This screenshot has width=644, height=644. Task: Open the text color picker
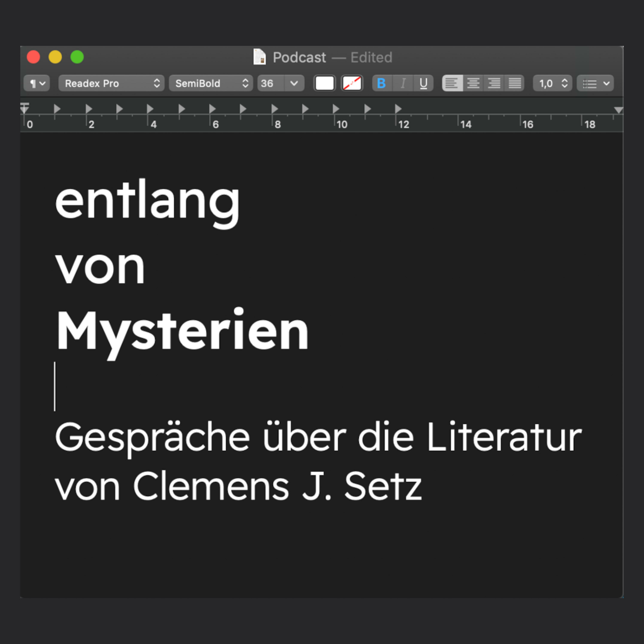(324, 83)
